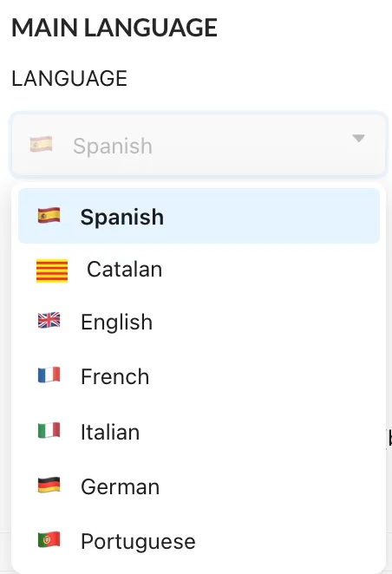This screenshot has width=392, height=574.
Task: Click the Catalan striped flag icon
Action: (52, 271)
